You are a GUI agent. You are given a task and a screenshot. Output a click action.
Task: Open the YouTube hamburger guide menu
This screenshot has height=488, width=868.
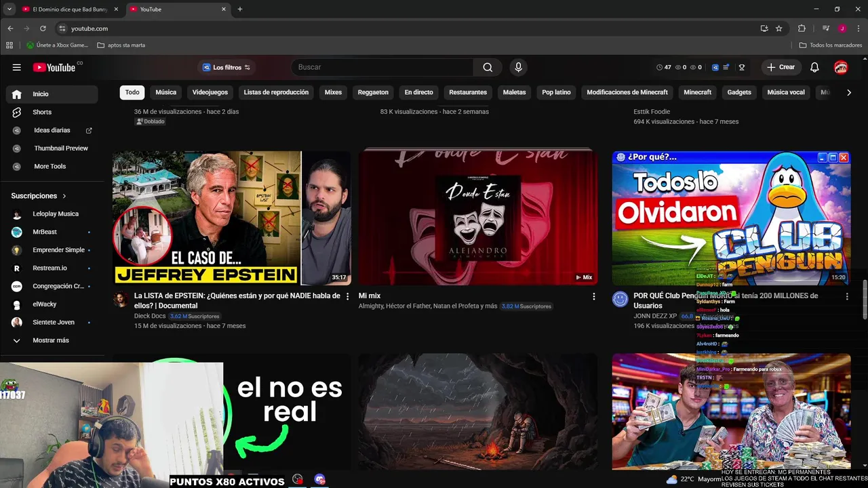16,67
